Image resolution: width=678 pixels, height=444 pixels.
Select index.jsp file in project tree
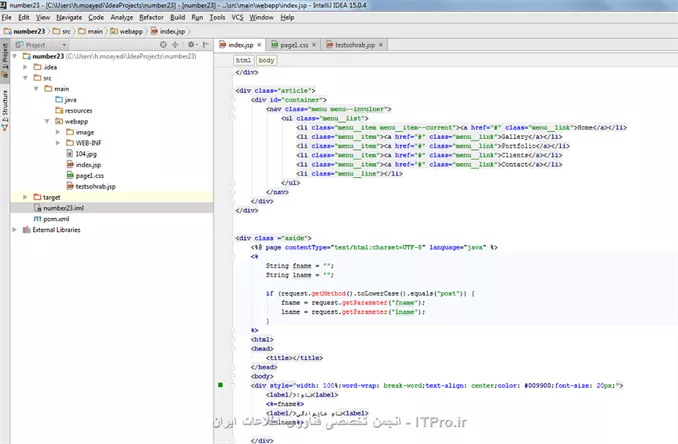tap(83, 164)
